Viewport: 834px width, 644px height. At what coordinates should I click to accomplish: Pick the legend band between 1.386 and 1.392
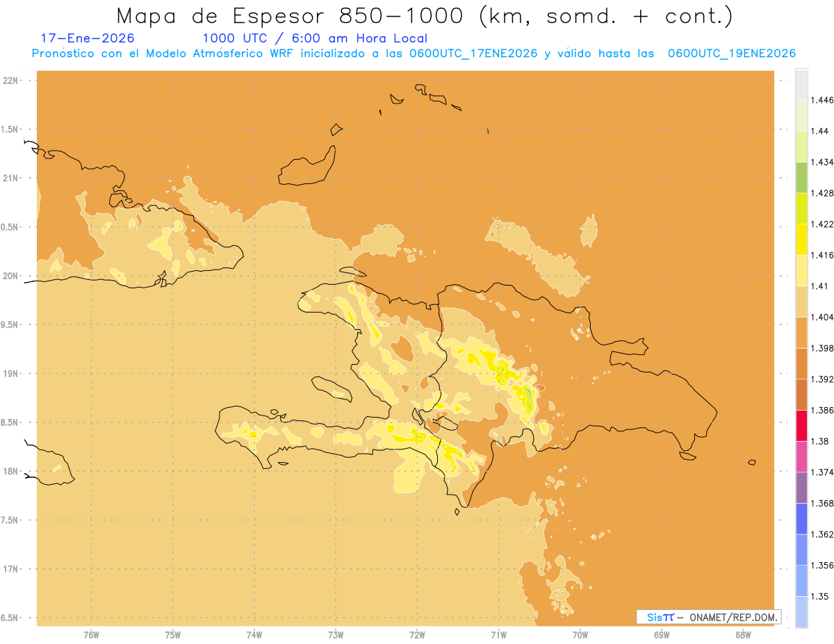click(801, 395)
